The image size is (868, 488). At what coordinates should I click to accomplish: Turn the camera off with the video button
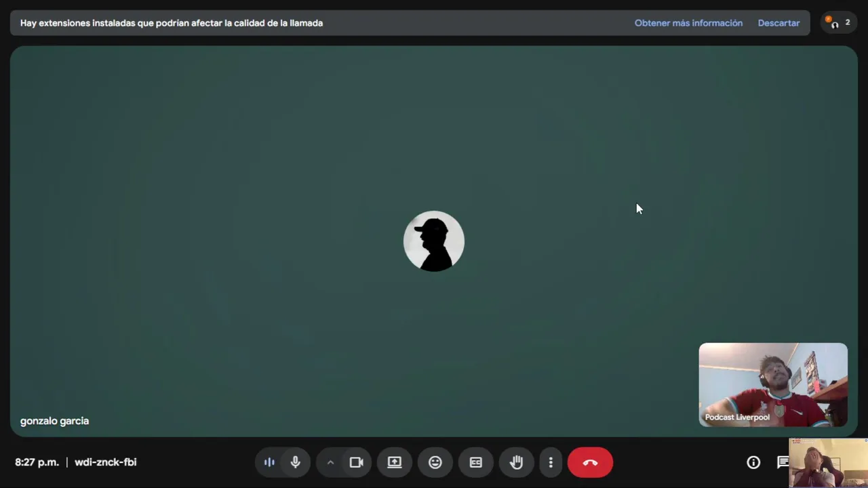pos(357,462)
